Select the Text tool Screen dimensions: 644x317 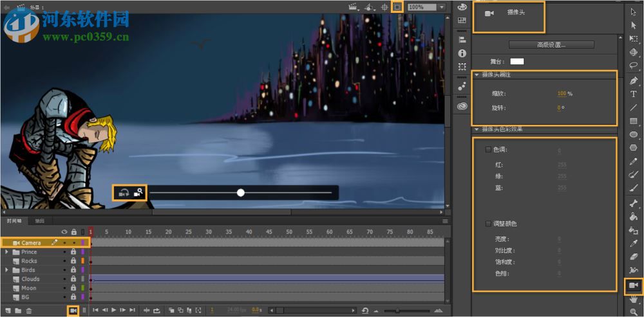coord(633,94)
